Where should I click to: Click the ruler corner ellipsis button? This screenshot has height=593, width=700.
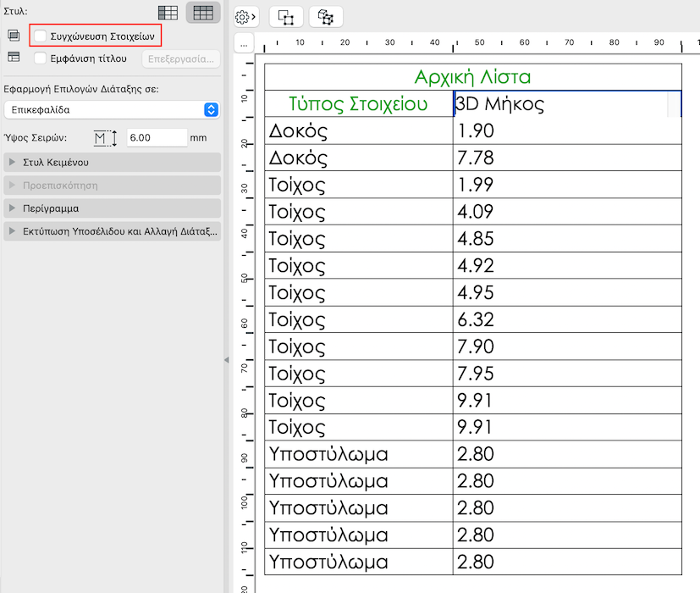pos(244,44)
